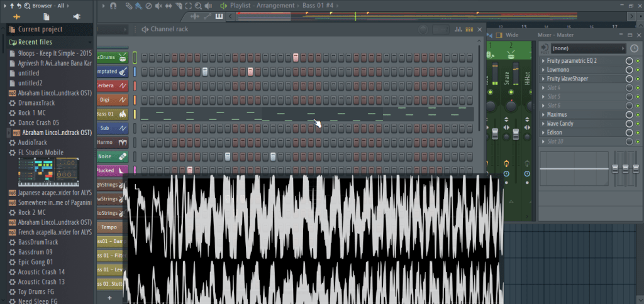Viewport: 644px width, 304px height.
Task: Toggle the Edison effect slot LED
Action: point(638,133)
